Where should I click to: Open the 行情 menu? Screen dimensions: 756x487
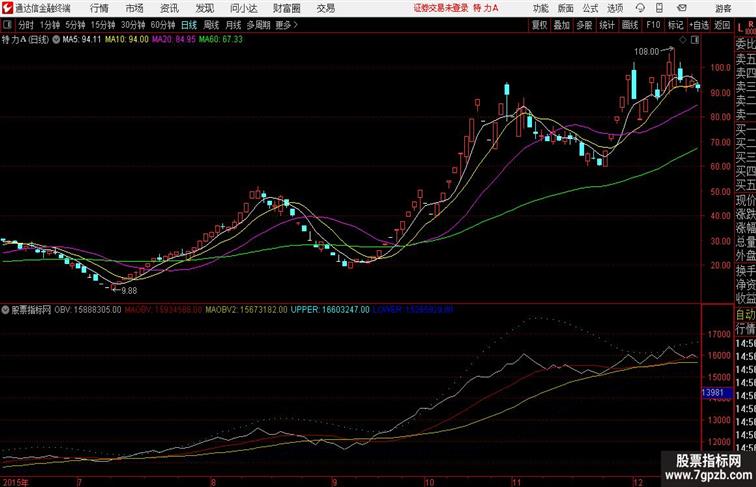tap(99, 8)
